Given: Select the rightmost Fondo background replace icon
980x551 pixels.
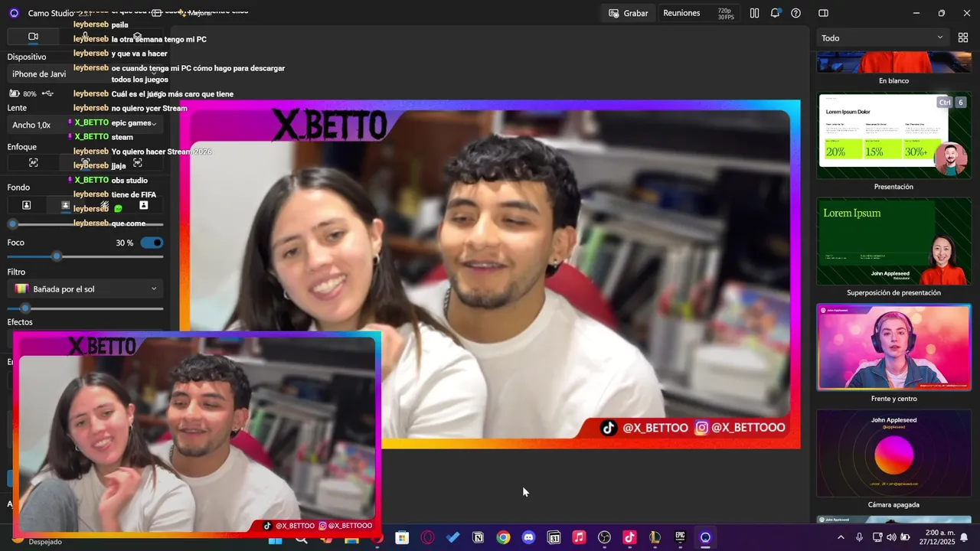Looking at the screenshot, I should pyautogui.click(x=143, y=205).
